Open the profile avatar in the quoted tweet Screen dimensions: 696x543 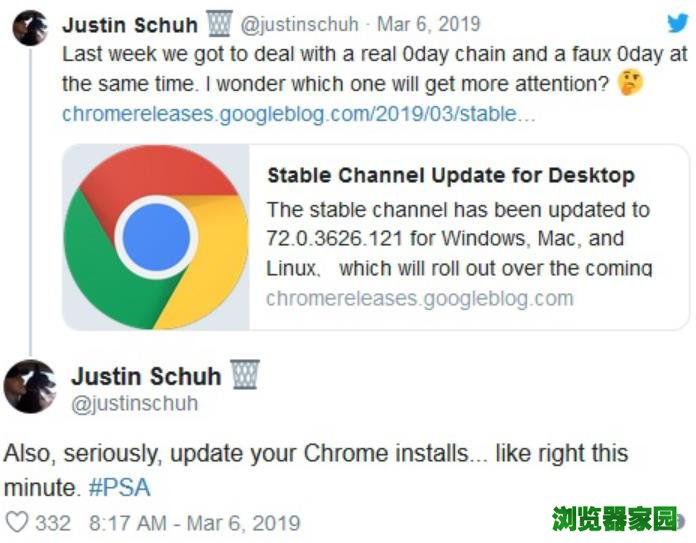point(30,29)
